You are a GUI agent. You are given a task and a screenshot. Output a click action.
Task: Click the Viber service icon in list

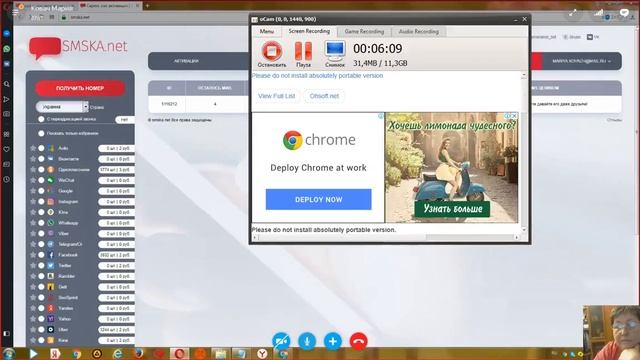point(51,233)
